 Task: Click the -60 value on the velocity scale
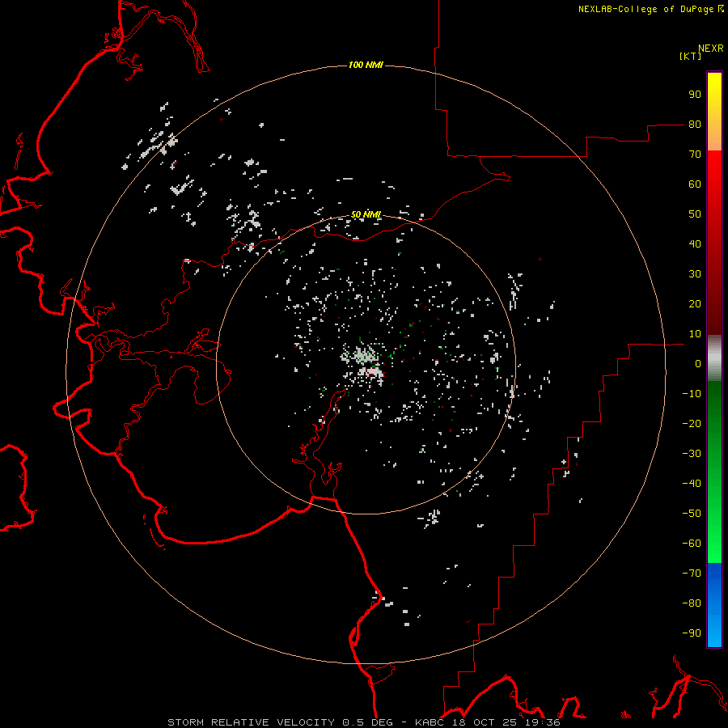[692, 544]
